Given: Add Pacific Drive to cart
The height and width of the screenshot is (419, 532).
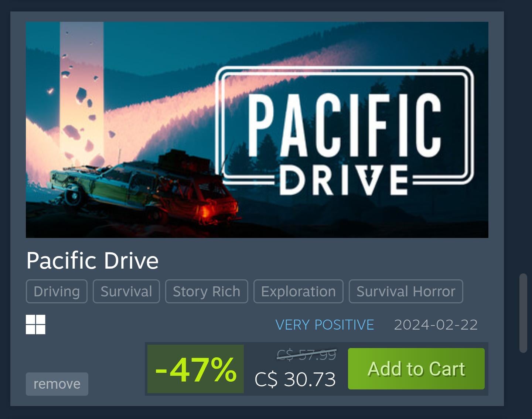Looking at the screenshot, I should pos(416,368).
